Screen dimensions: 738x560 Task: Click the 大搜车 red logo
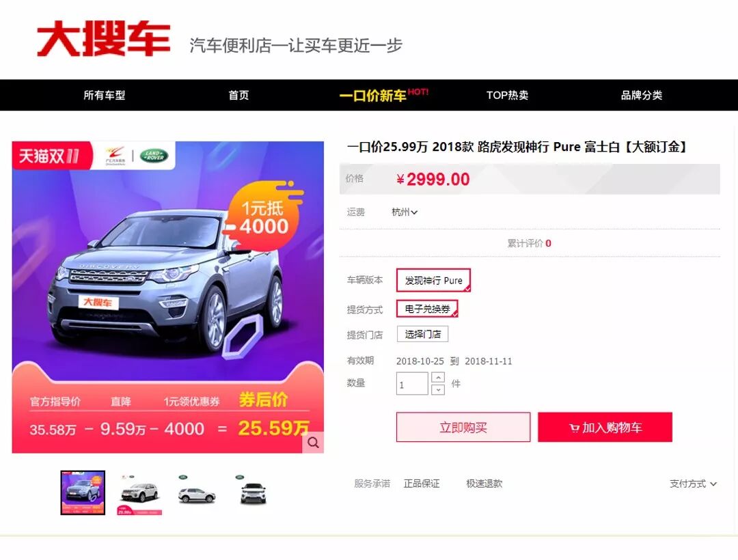104,38
